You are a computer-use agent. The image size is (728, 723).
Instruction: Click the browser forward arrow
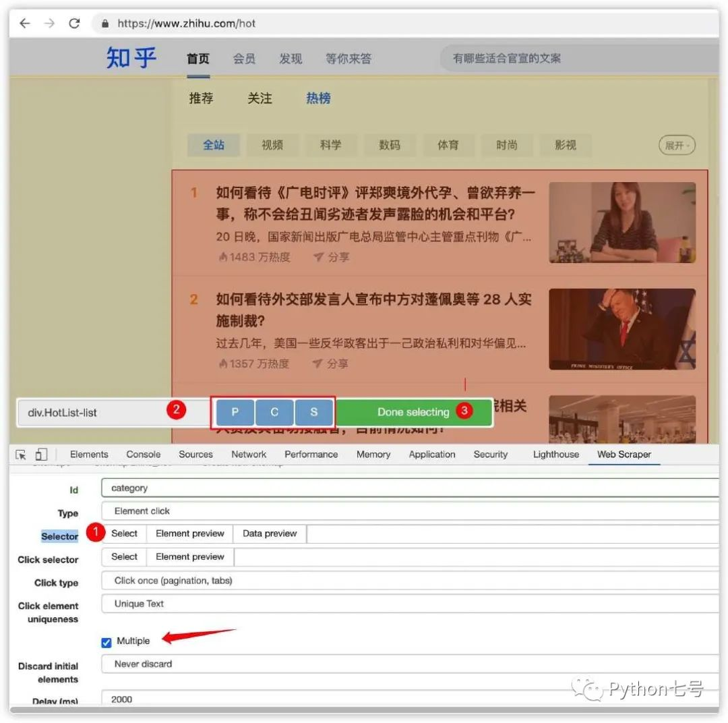coord(49,23)
